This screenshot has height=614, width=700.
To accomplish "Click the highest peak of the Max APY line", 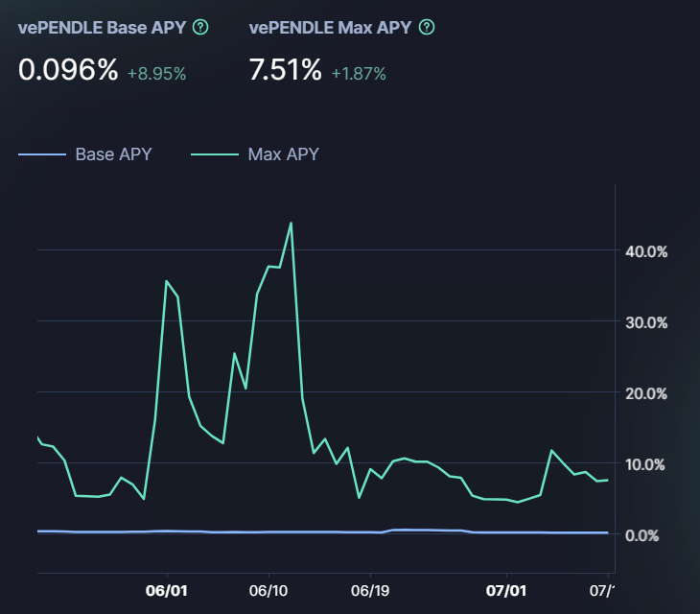I will pos(292,223).
